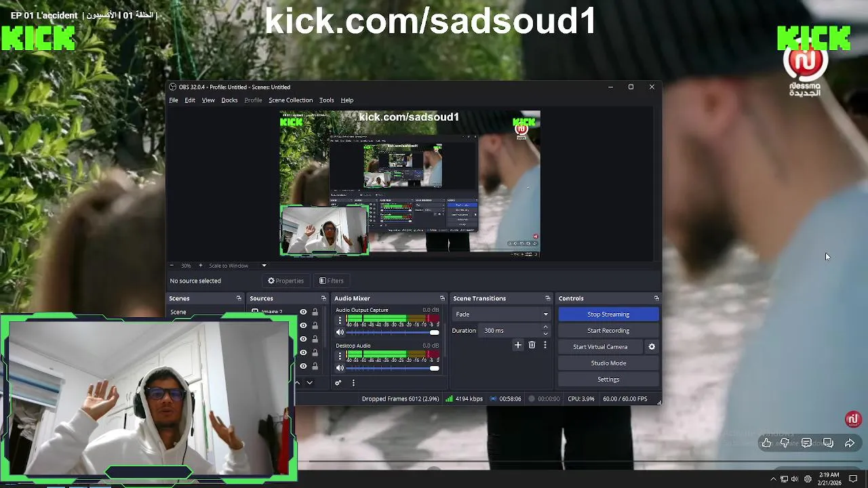Open the Scale to Window dropdown arrow
868x488 pixels.
click(x=264, y=265)
